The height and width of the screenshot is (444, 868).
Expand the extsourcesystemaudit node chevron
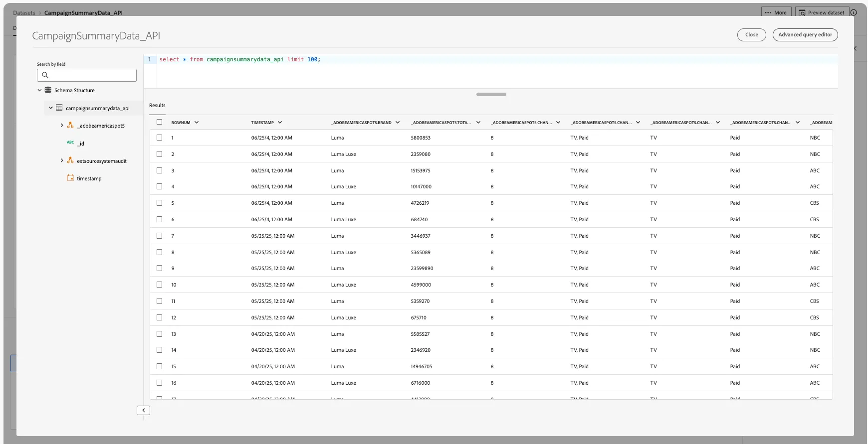[x=62, y=160]
